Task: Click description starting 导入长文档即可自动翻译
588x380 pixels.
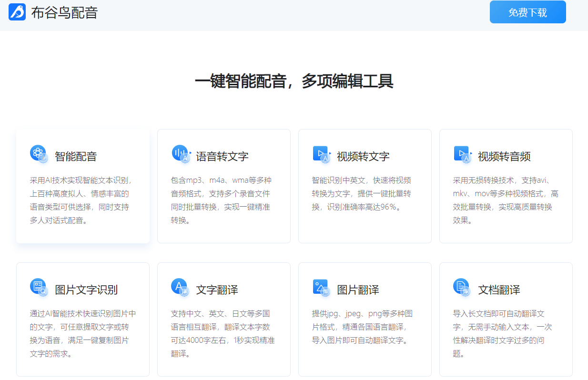Action: coord(502,334)
